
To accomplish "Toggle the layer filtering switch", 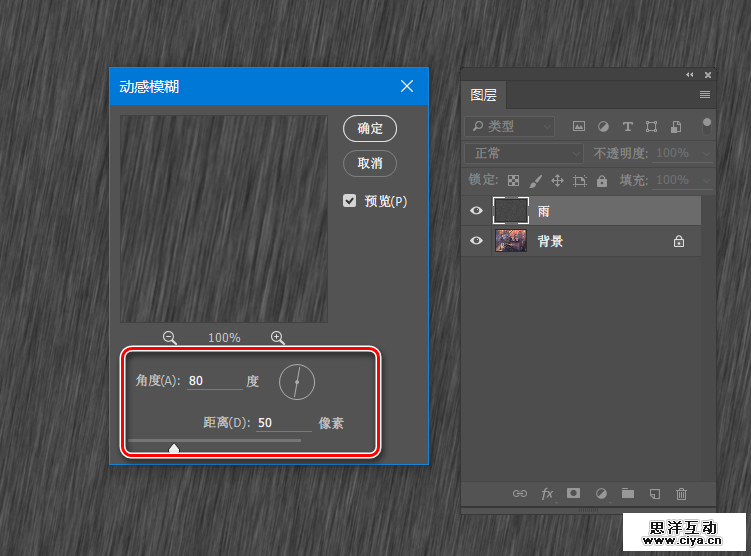I will click(706, 126).
